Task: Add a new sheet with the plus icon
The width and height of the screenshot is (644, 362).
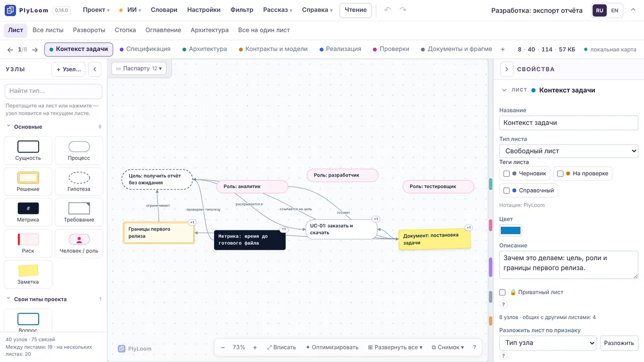Action: coord(503,49)
